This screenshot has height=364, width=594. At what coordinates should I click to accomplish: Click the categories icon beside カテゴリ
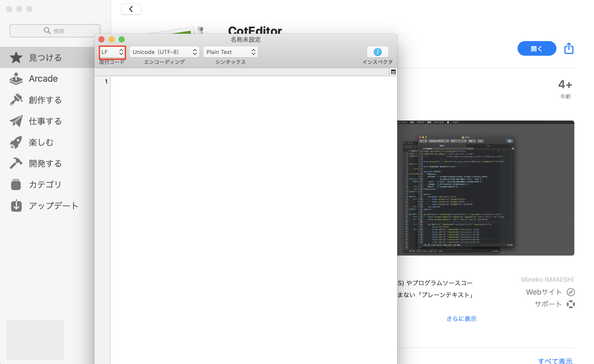click(x=16, y=184)
